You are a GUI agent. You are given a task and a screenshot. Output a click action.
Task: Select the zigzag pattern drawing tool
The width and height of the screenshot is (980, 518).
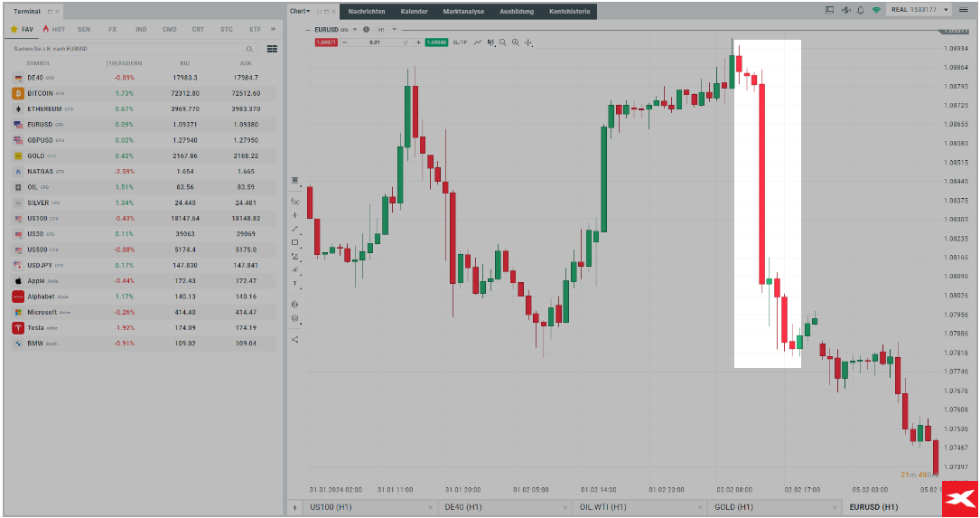click(x=295, y=257)
